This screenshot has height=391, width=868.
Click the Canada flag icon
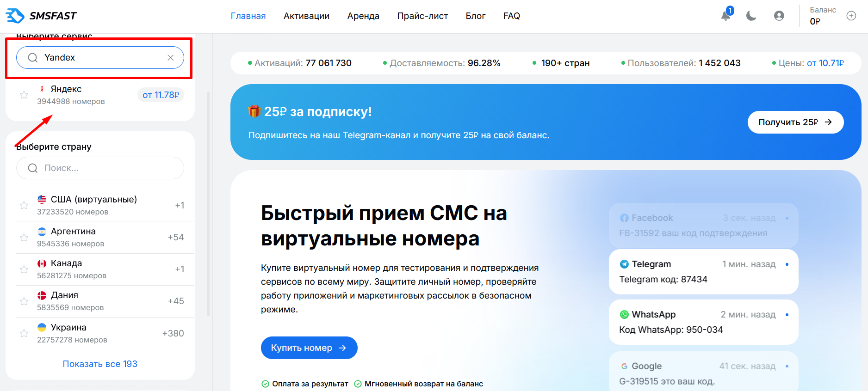[42, 263]
